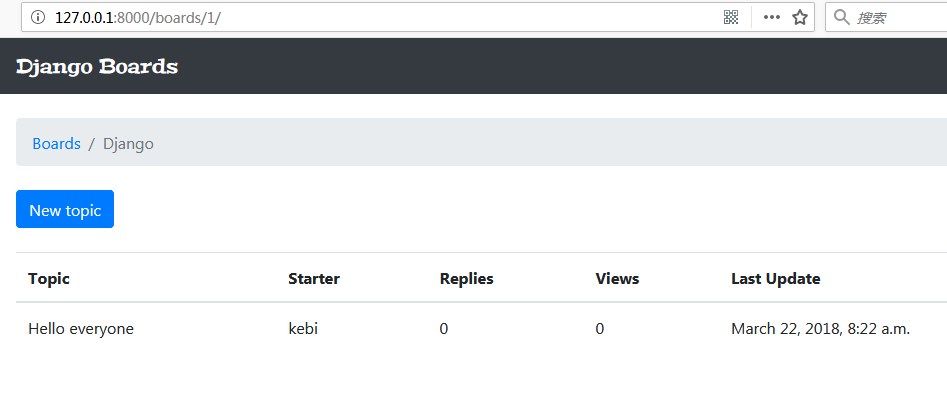This screenshot has width=947, height=419.
Task: Click the Topic column header
Action: 49,278
